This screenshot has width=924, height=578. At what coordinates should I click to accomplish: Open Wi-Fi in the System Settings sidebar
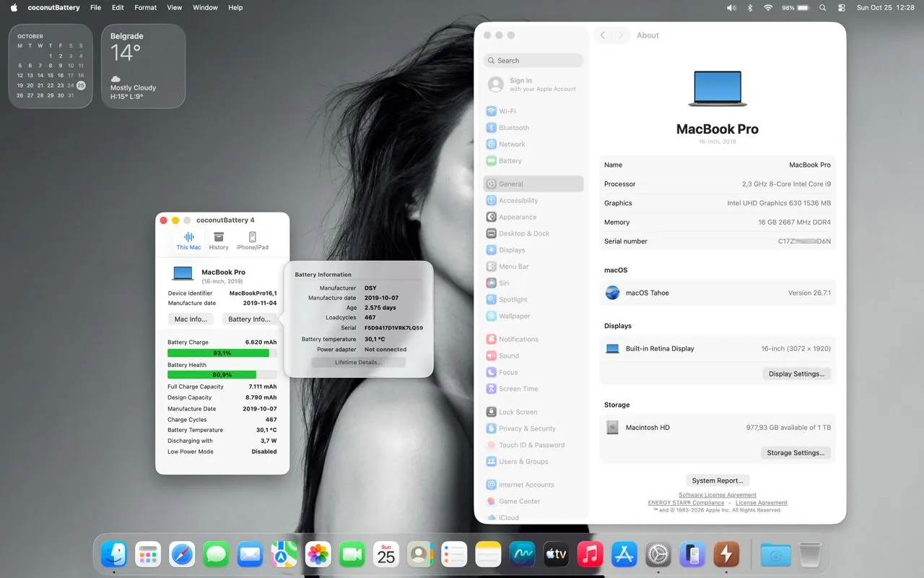533,111
